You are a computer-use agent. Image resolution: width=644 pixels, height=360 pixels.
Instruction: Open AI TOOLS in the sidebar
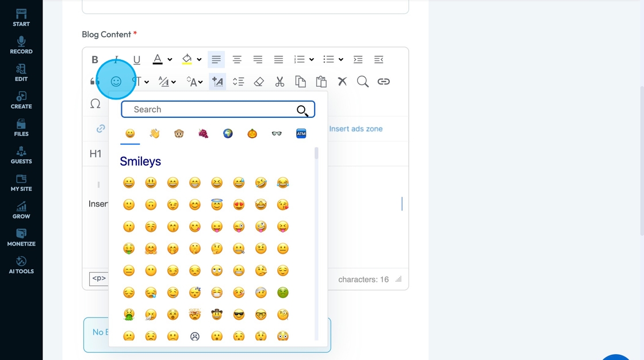click(x=21, y=266)
